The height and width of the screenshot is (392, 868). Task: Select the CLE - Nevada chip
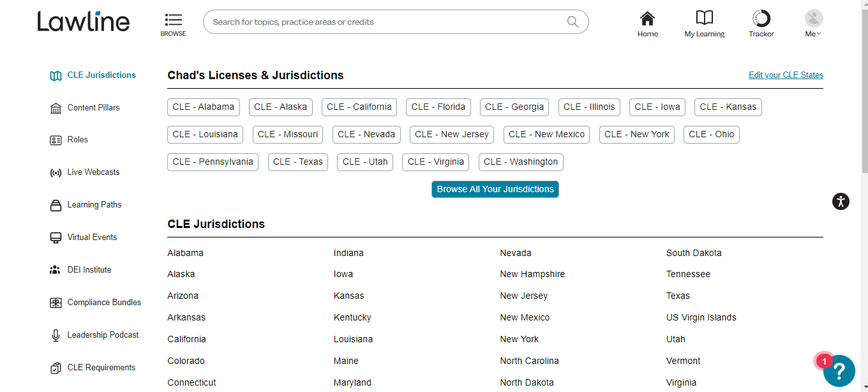(366, 135)
